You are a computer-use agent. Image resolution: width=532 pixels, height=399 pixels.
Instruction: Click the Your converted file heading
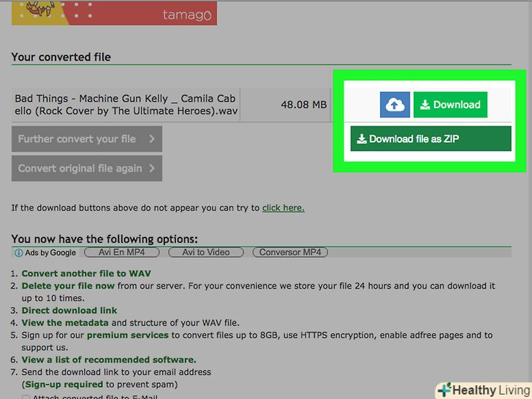pyautogui.click(x=61, y=57)
